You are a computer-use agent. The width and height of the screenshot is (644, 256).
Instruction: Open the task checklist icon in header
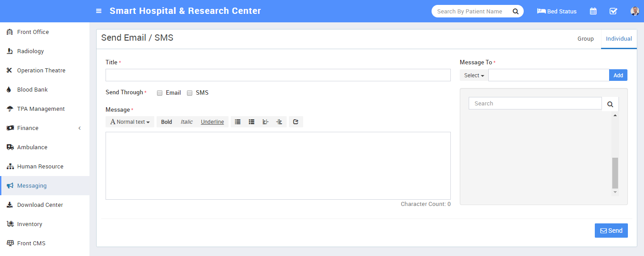[613, 11]
